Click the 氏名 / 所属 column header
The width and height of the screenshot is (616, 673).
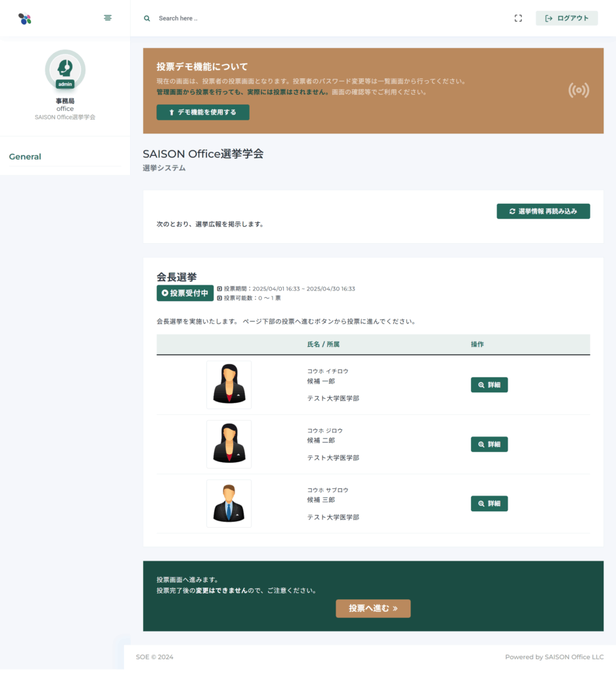tap(324, 344)
